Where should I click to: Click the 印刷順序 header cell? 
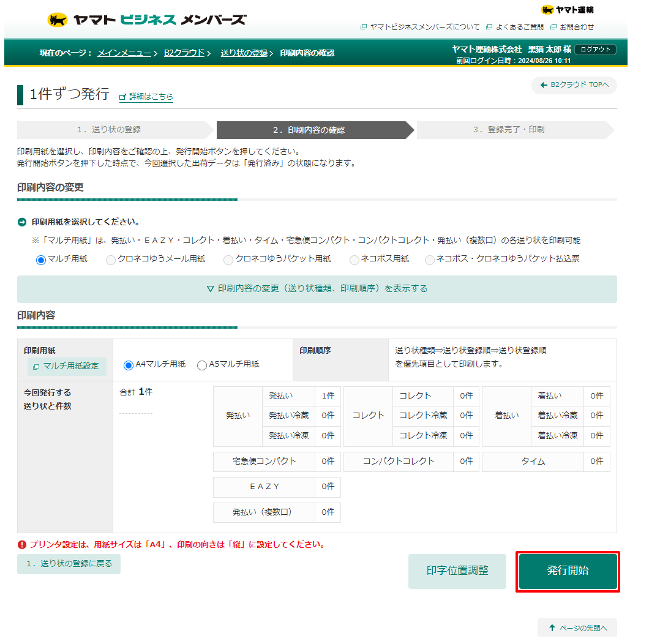(x=340, y=360)
